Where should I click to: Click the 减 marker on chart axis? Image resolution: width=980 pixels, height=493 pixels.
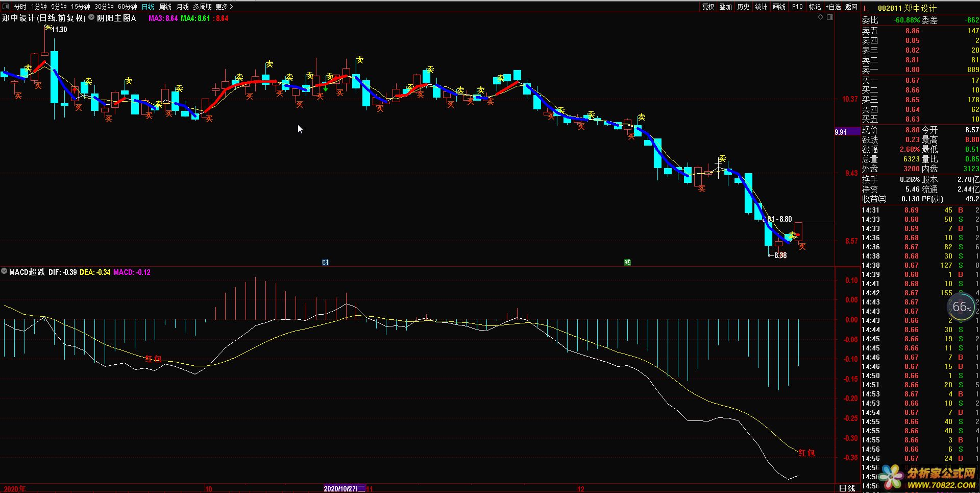click(x=627, y=262)
